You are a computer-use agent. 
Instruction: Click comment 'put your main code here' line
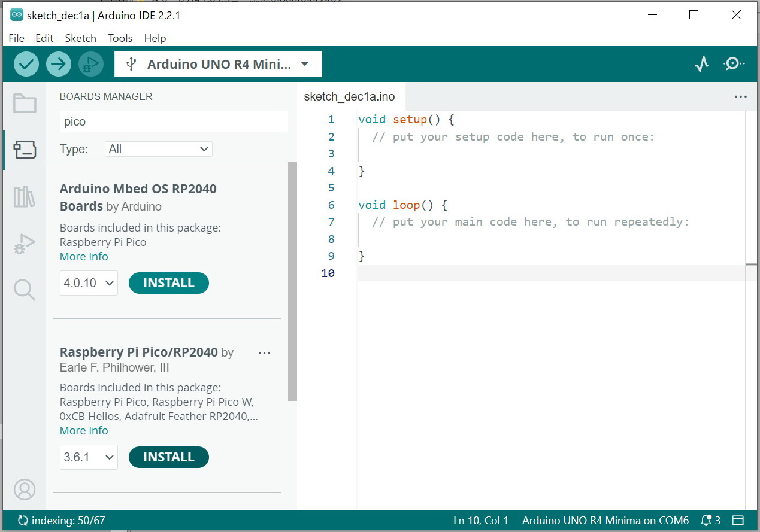tap(531, 222)
